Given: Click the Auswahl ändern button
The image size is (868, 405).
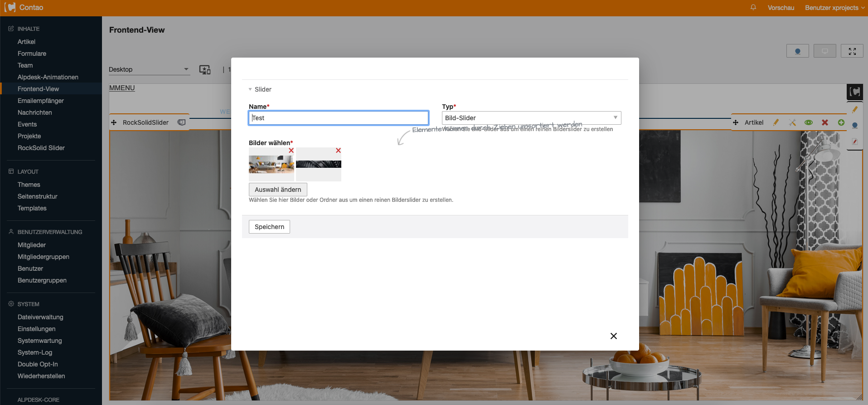Looking at the screenshot, I should 278,190.
